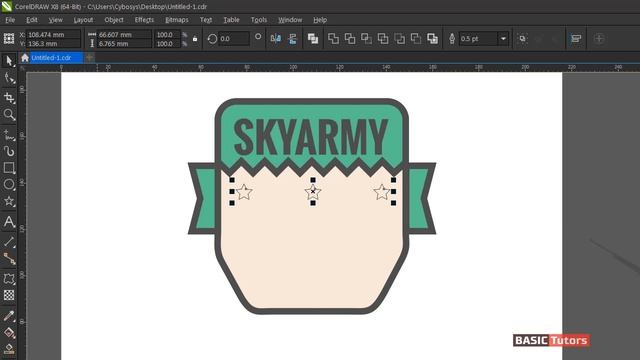640x360 pixels.
Task: Select the Polygon star tool
Action: click(x=9, y=201)
